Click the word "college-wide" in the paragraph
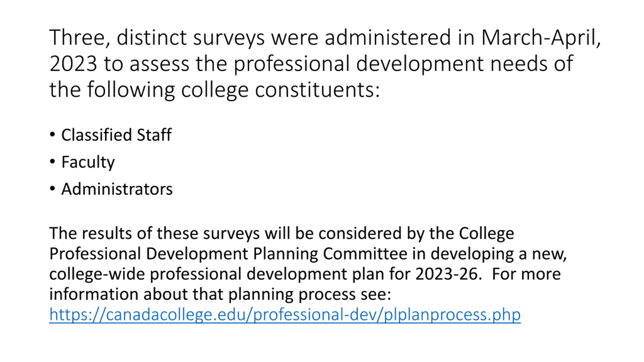644x362 pixels. 97,274
